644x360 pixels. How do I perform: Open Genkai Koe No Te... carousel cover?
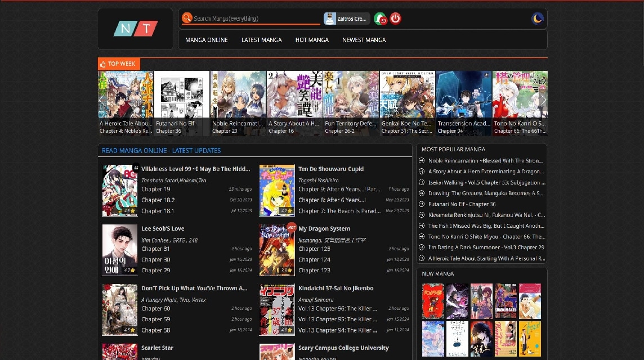tap(407, 103)
